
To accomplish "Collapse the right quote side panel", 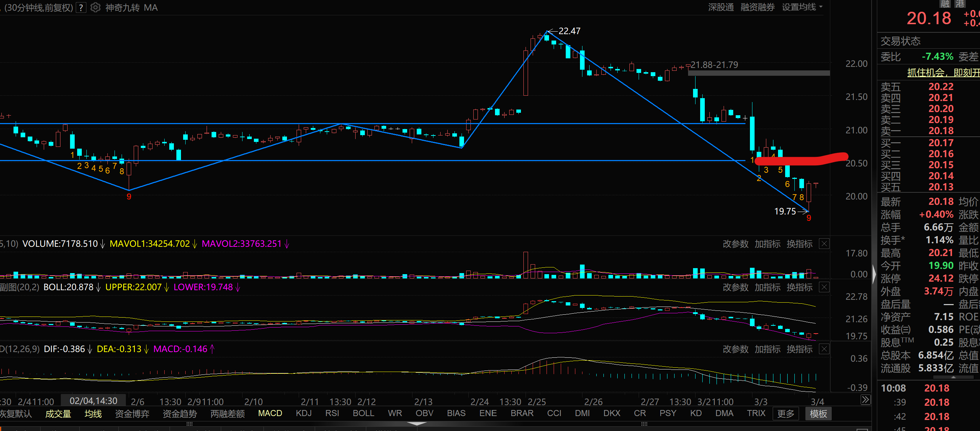I will click(x=874, y=274).
